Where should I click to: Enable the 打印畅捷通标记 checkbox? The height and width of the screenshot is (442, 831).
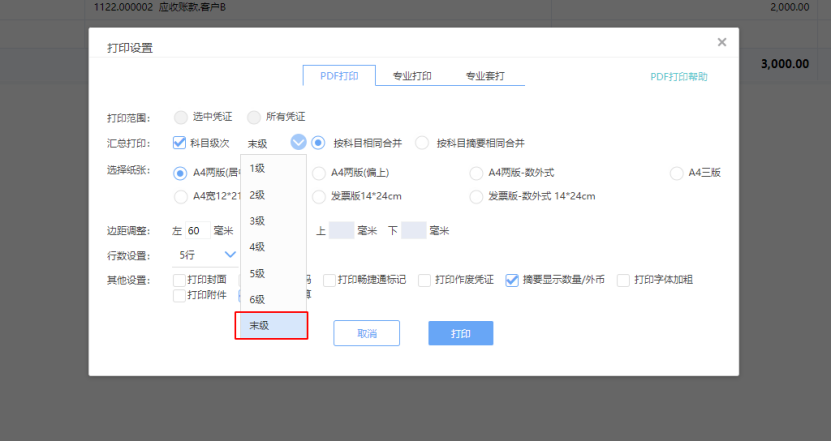pos(329,280)
